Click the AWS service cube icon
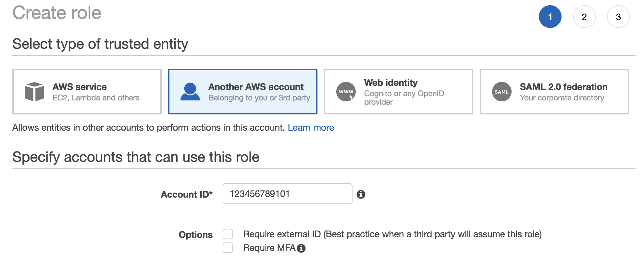Screen dimensions: 644x273 (x=34, y=92)
